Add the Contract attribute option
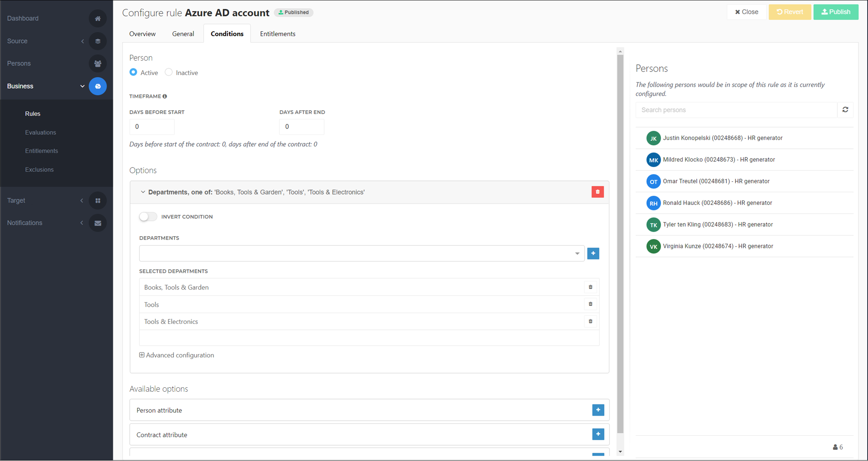This screenshot has width=868, height=461. pos(598,434)
